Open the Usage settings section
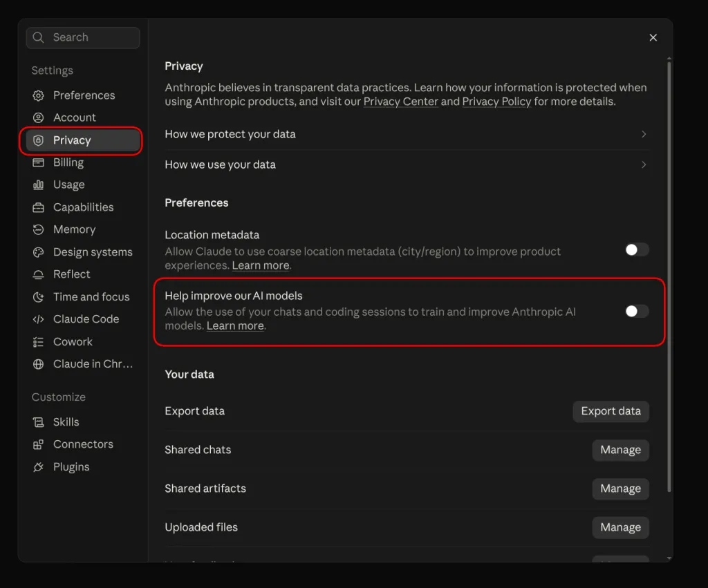The width and height of the screenshot is (708, 588). (83, 184)
